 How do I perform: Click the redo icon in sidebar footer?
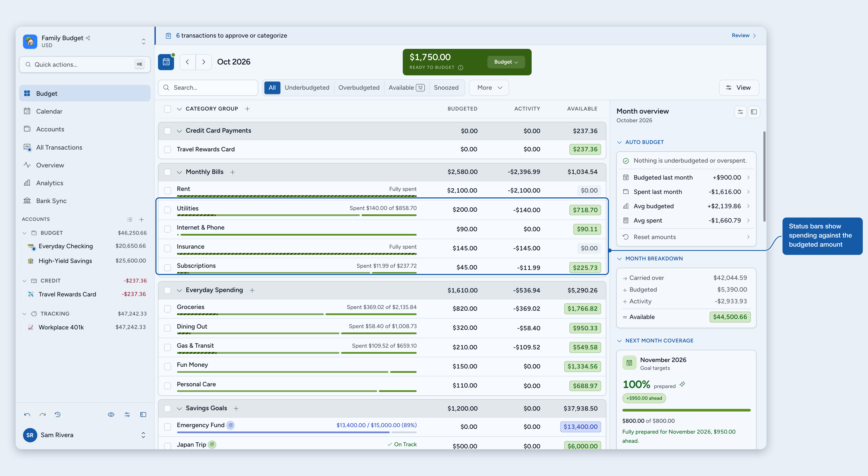tap(43, 415)
